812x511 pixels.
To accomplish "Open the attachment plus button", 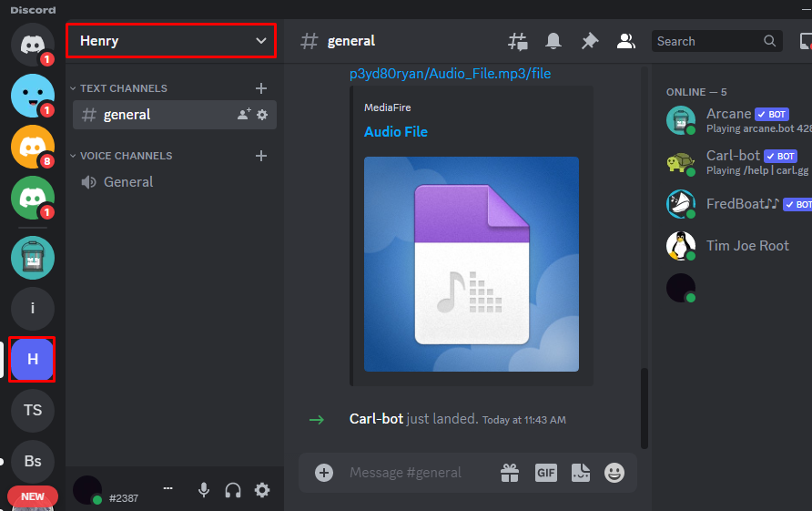I will [x=324, y=473].
